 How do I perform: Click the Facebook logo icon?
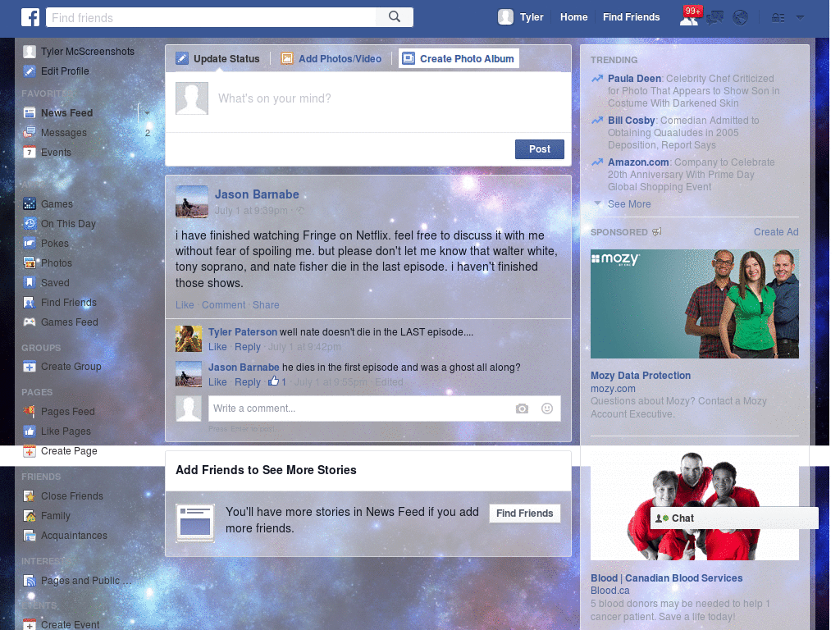pyautogui.click(x=30, y=17)
